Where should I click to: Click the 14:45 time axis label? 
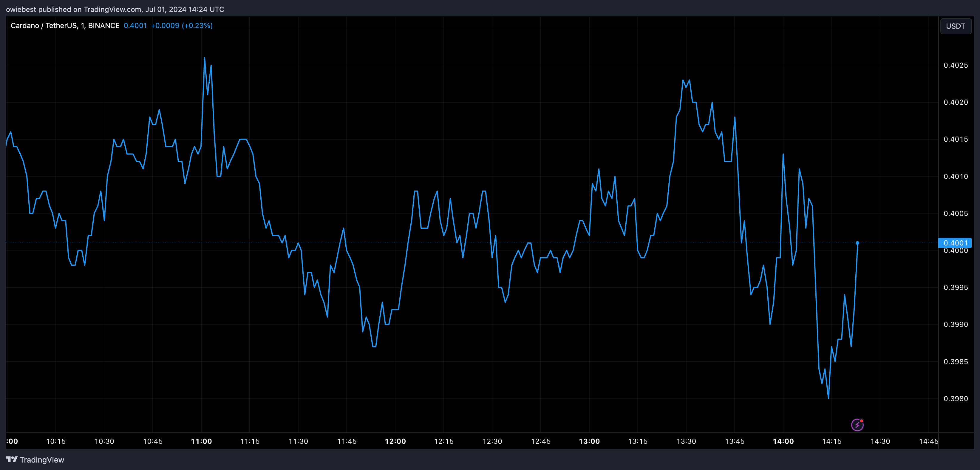coord(929,441)
